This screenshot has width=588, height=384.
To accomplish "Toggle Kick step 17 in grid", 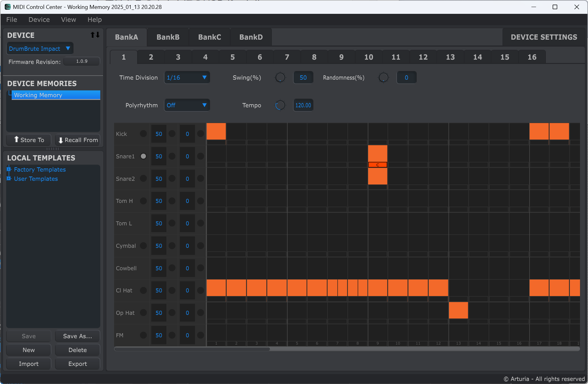I will [x=539, y=131].
